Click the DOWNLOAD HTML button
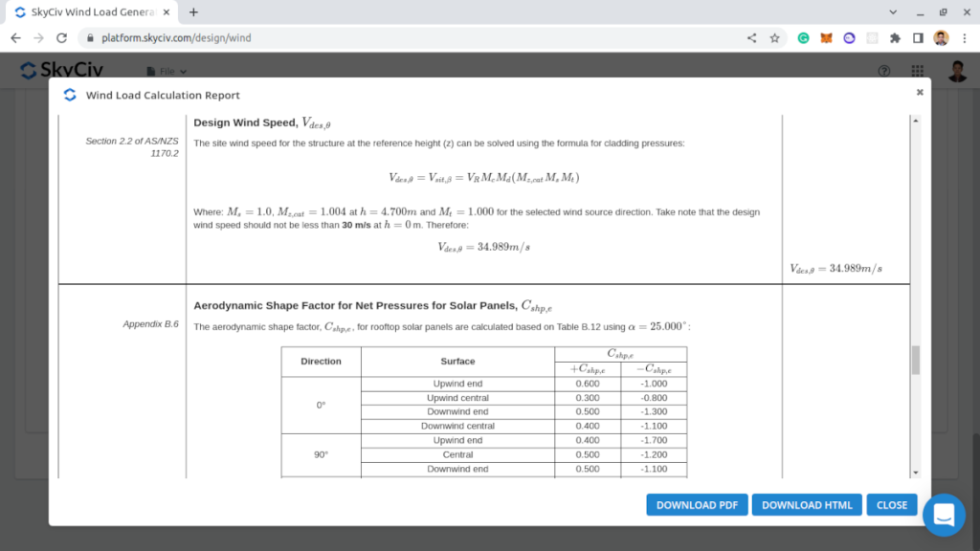This screenshot has height=551, width=980. click(x=807, y=504)
